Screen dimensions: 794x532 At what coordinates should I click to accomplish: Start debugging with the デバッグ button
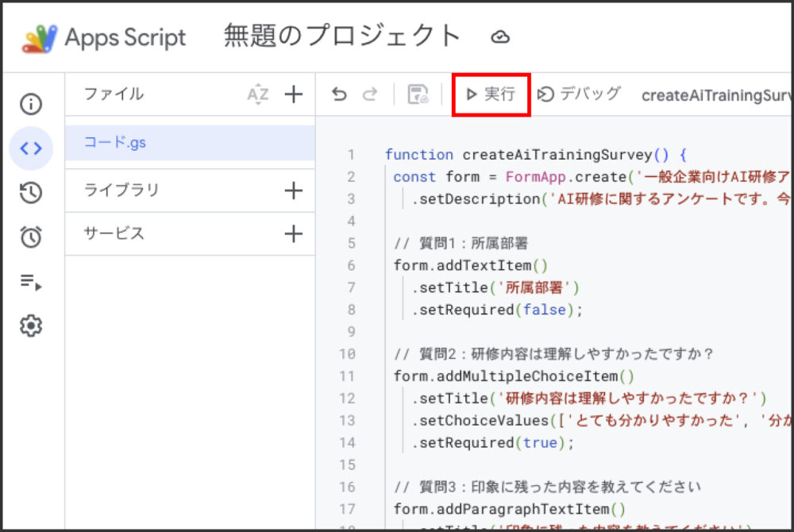click(579, 94)
